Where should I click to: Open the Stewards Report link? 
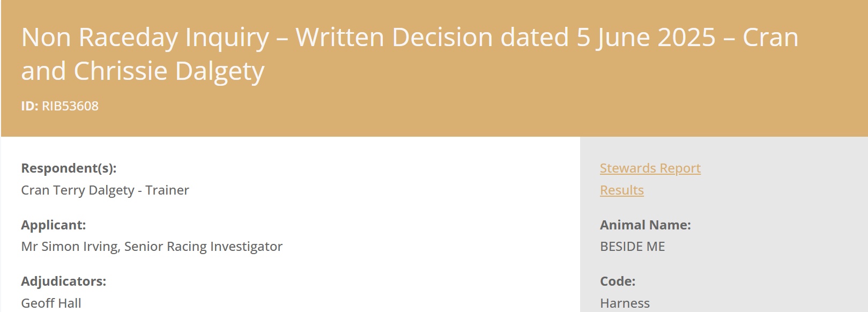point(650,168)
